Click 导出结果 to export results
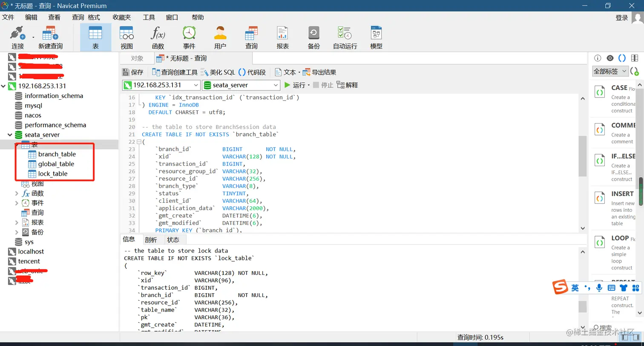Image resolution: width=644 pixels, height=346 pixels. click(319, 72)
